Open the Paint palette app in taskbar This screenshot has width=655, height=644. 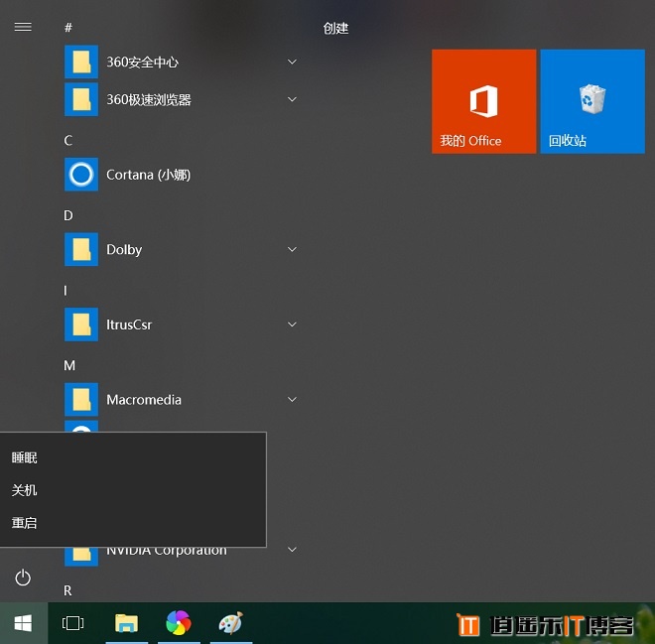[231, 623]
